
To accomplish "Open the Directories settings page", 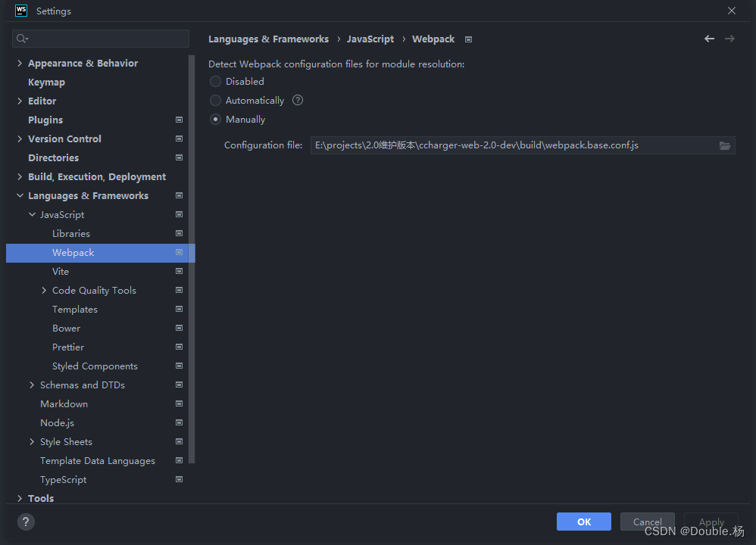I will [53, 158].
